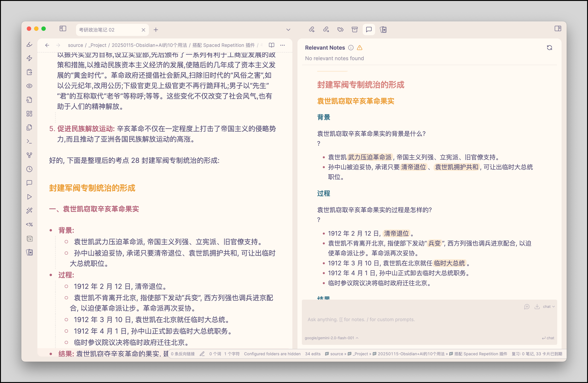Click the '0 个词' word count status
This screenshot has height=383, width=588.
click(215, 354)
